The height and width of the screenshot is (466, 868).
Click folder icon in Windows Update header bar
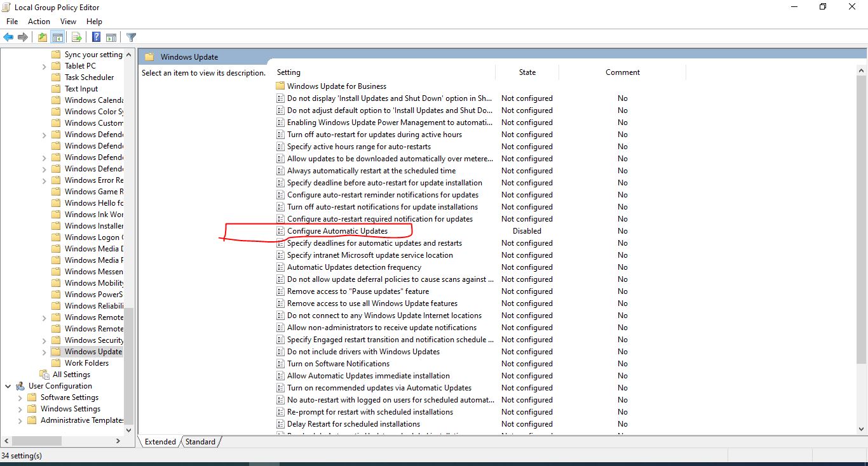click(x=149, y=57)
